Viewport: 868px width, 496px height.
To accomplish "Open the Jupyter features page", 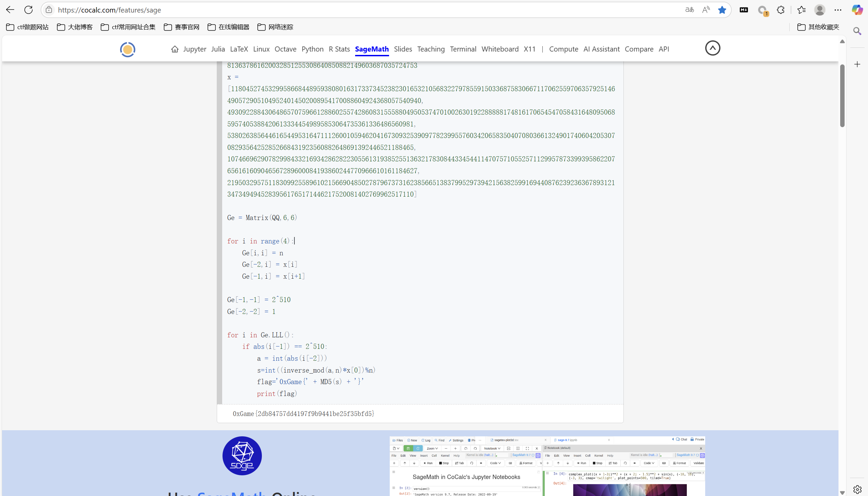I will coord(195,49).
